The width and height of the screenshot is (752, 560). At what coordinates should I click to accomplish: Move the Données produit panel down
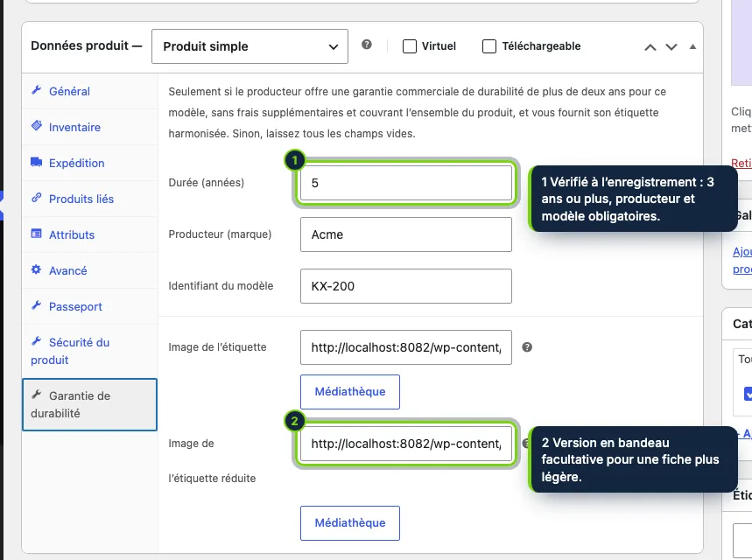[x=671, y=47]
